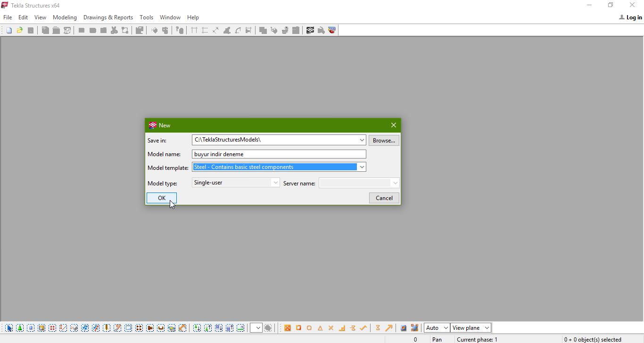Open the Window menu
644x343 pixels.
click(x=170, y=17)
